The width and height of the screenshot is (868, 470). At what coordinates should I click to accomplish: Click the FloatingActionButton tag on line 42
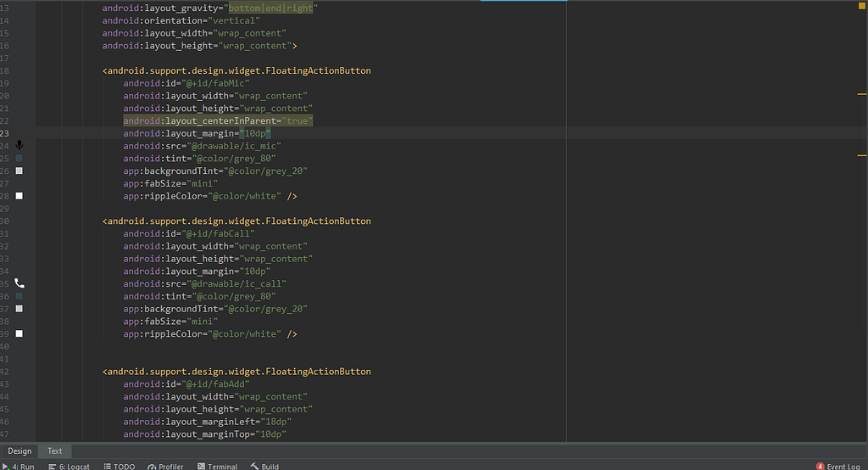[x=238, y=372]
